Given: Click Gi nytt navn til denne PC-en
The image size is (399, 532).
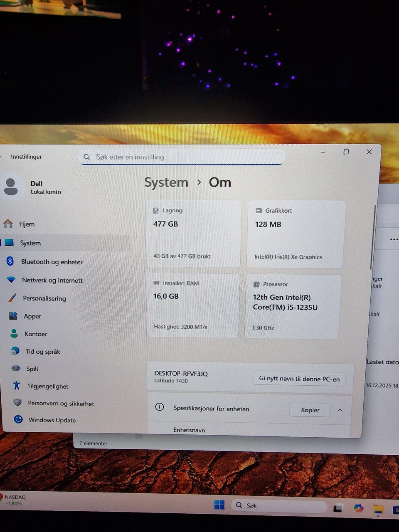Looking at the screenshot, I should (x=299, y=379).
